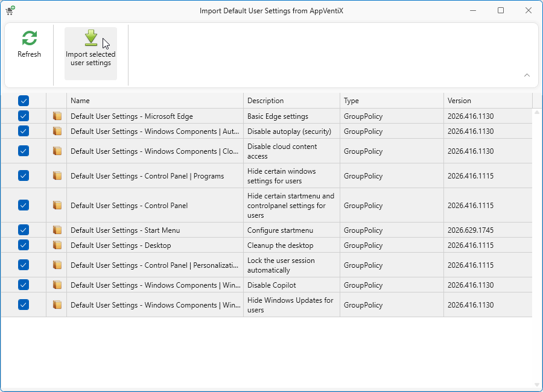Minimize the Import Default User Settings window
Image resolution: width=543 pixels, height=392 pixels.
pyautogui.click(x=473, y=10)
